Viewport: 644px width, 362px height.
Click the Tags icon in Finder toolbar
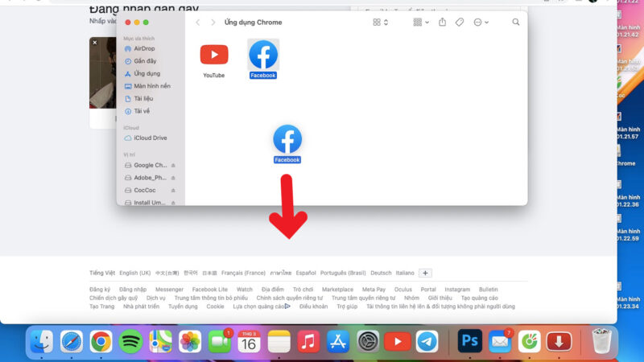460,23
